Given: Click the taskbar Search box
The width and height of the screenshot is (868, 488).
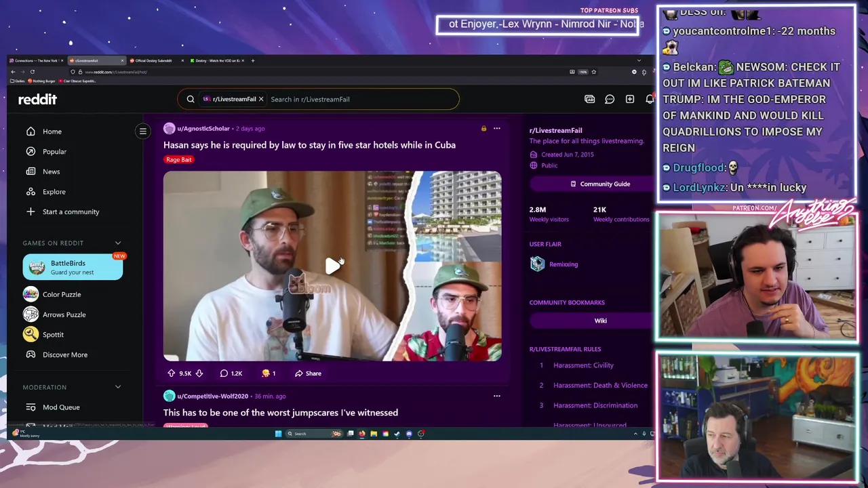Looking at the screenshot, I should pyautogui.click(x=315, y=434).
